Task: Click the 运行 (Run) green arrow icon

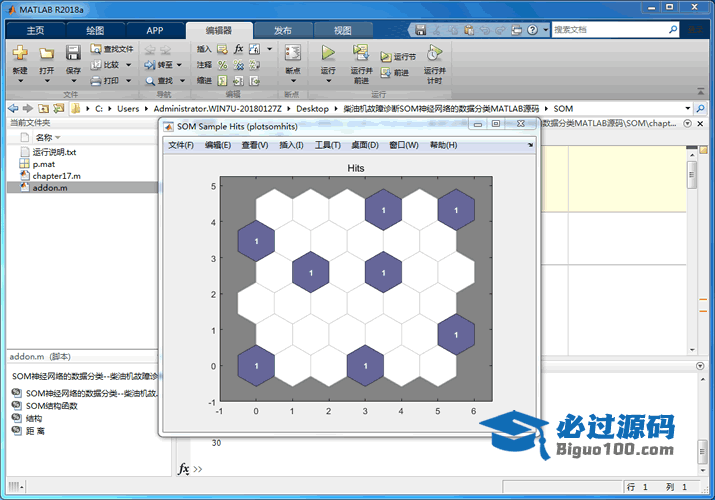Action: click(x=328, y=53)
